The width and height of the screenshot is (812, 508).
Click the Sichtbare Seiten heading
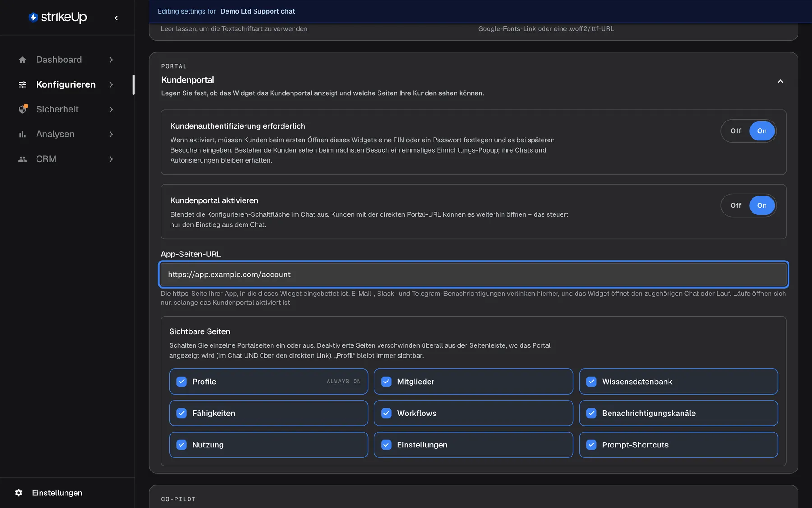[x=199, y=331]
